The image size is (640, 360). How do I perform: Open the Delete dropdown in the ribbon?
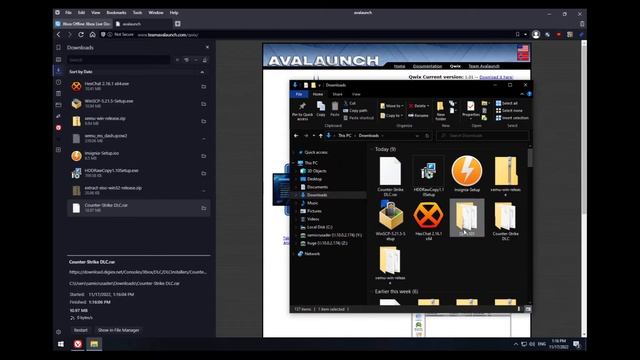[x=419, y=106]
